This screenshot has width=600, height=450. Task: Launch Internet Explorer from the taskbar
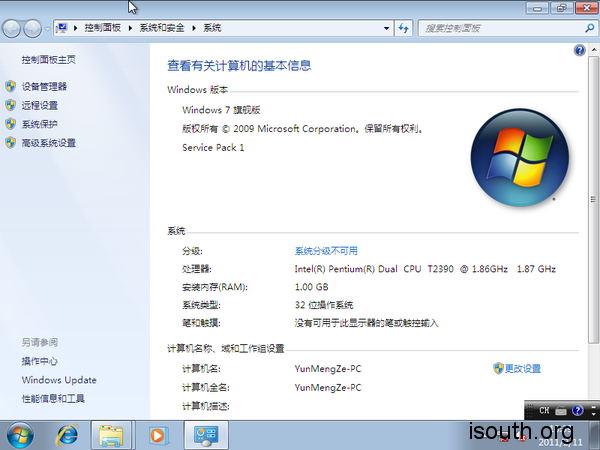click(x=68, y=435)
